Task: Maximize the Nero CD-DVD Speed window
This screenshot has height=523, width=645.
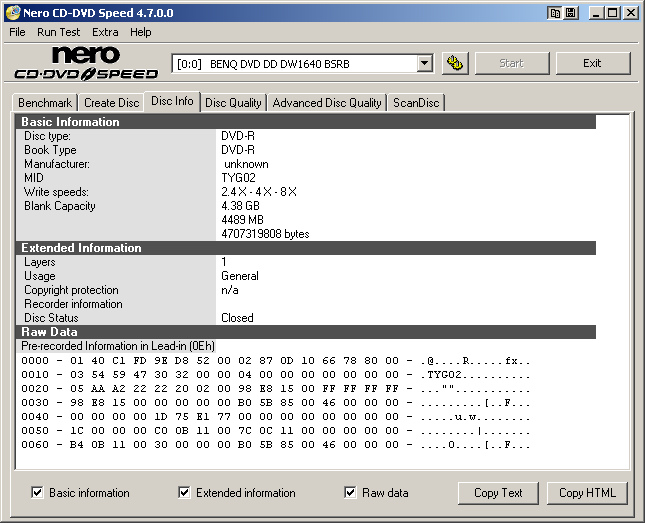Action: 613,13
